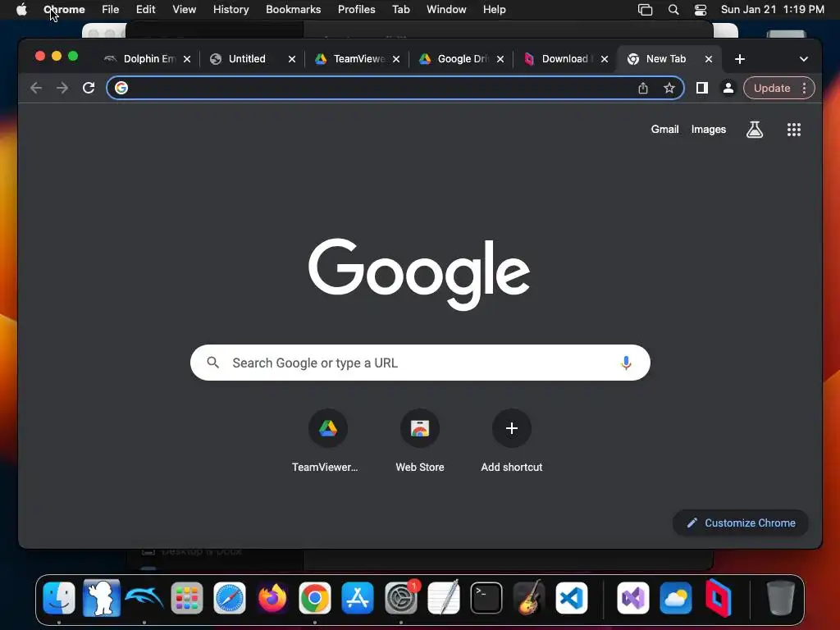Open Launchpad from the dock
This screenshot has width=840, height=630.
187,598
